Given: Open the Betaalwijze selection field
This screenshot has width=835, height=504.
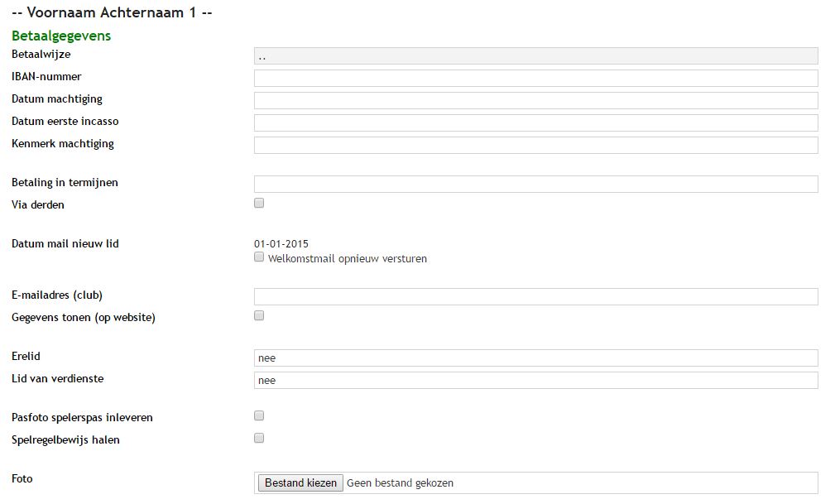Looking at the screenshot, I should click(x=535, y=56).
